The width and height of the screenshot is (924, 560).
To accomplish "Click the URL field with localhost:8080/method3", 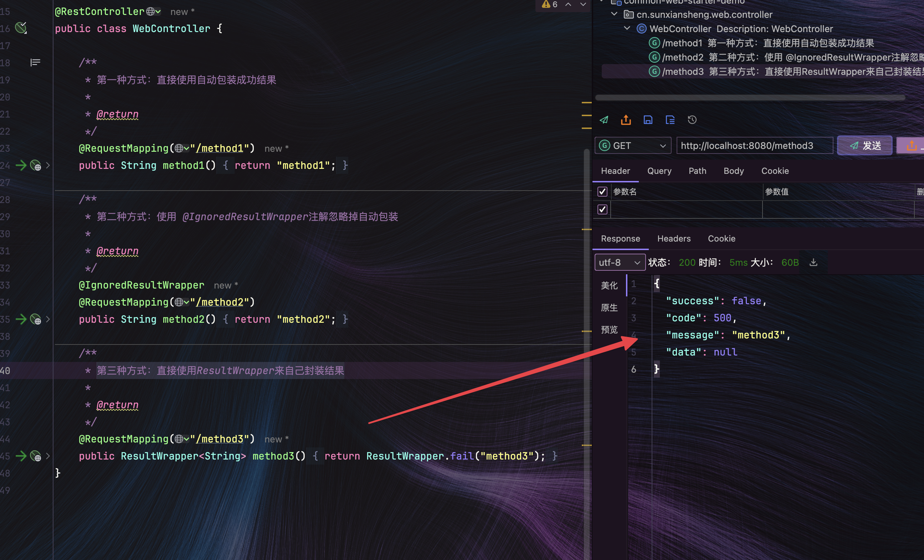I will (755, 145).
